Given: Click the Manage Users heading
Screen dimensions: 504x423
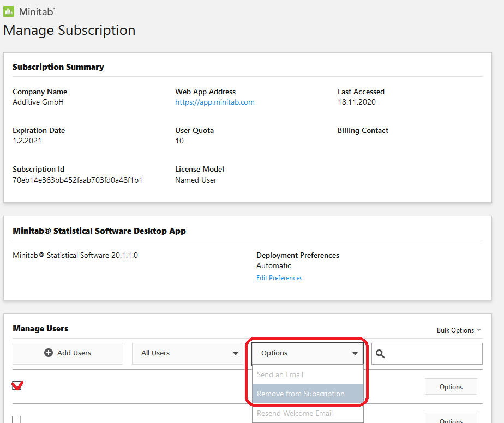Looking at the screenshot, I should click(40, 329).
